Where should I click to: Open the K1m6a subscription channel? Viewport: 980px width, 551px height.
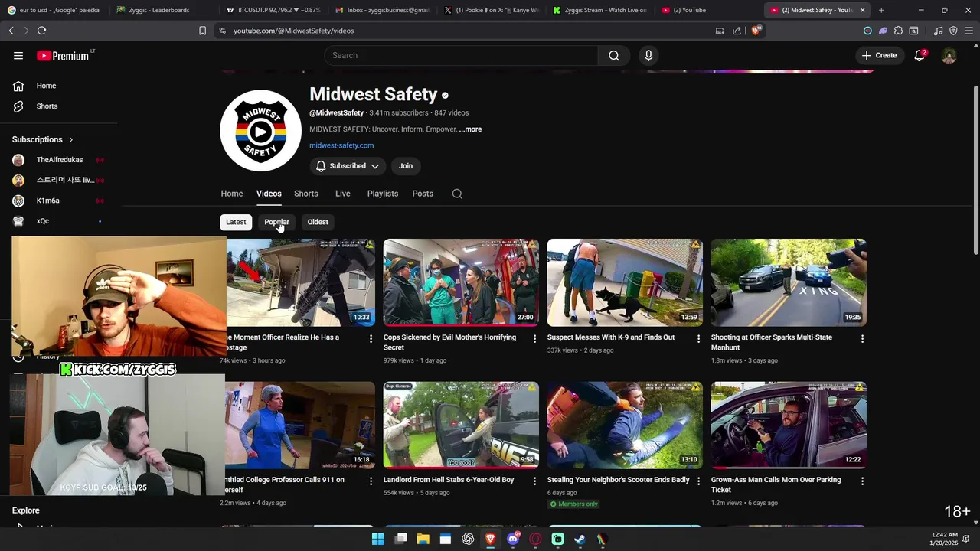click(x=47, y=201)
